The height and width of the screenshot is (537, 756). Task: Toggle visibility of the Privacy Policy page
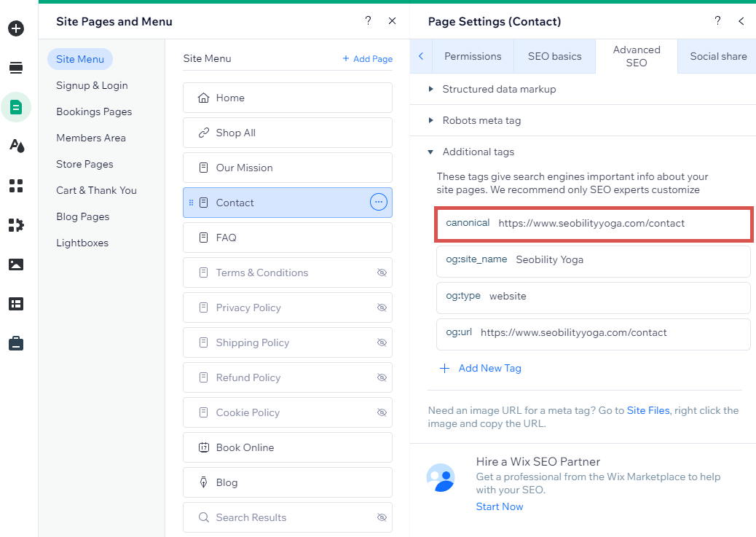click(382, 307)
